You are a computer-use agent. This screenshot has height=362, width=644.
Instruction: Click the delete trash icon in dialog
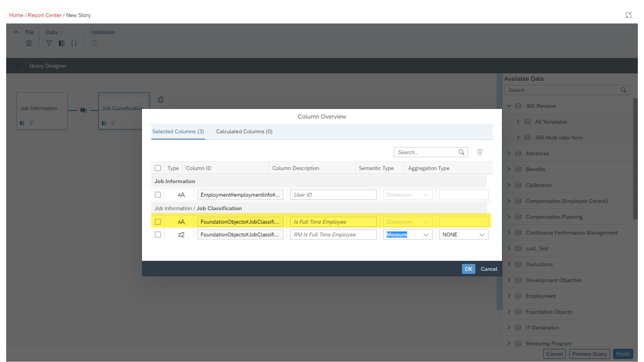click(480, 152)
